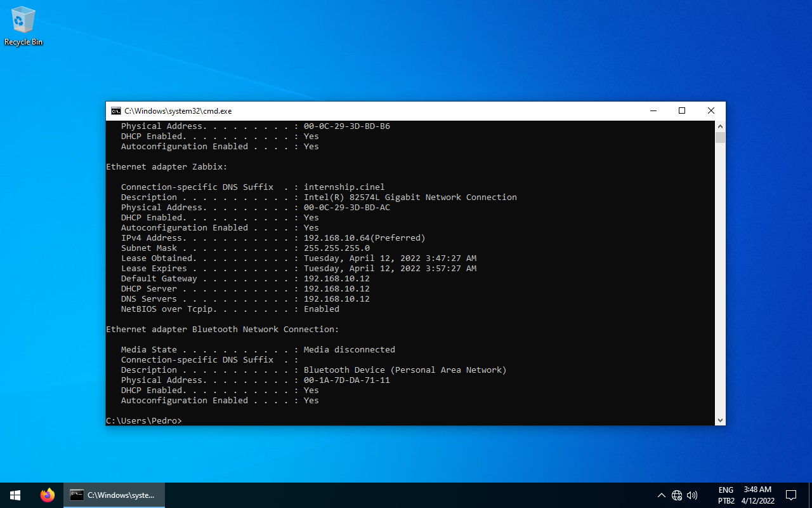Show hidden tray icons with the chevron
Image resolution: width=812 pixels, height=508 pixels.
(x=661, y=495)
